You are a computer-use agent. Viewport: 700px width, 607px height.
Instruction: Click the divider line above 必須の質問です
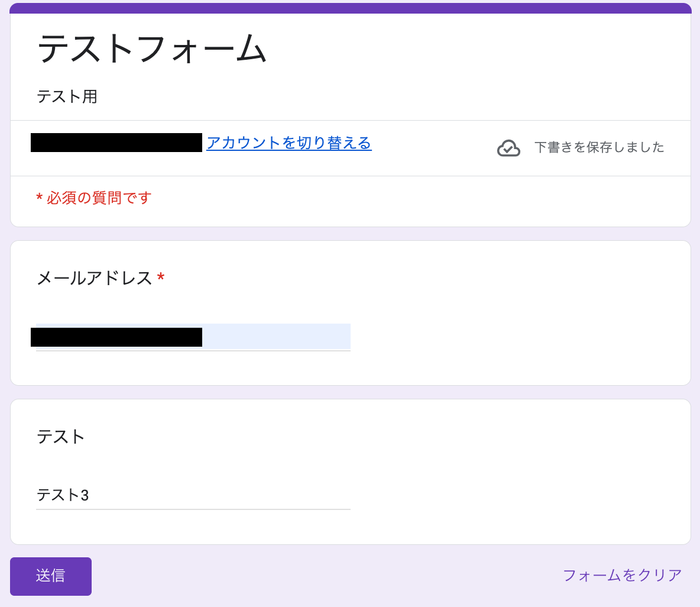click(350, 176)
